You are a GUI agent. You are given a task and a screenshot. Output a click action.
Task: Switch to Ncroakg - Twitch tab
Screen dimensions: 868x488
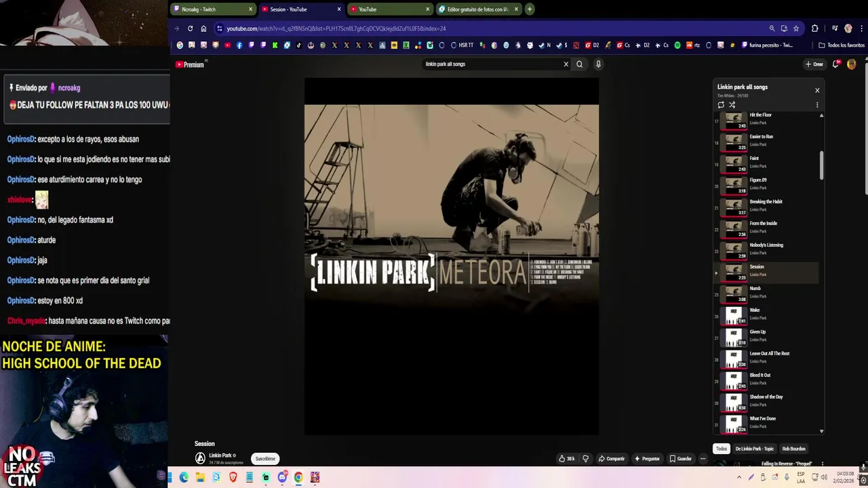point(213,9)
